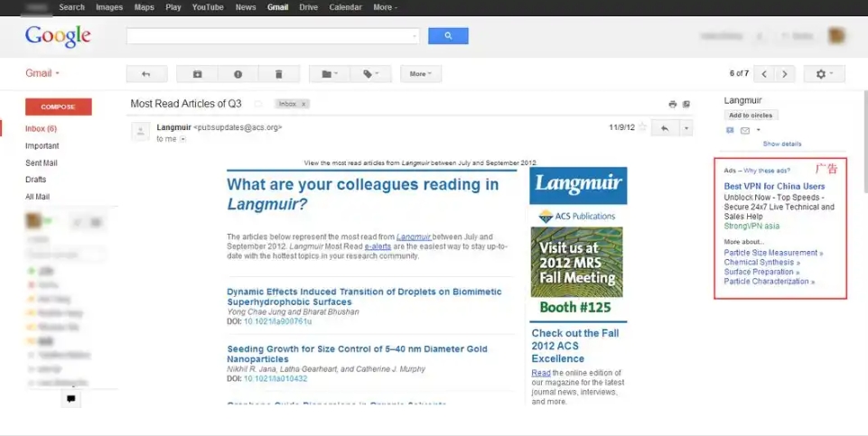Open the Gmail dropdown menu
This screenshot has width=868, height=436.
coord(42,73)
